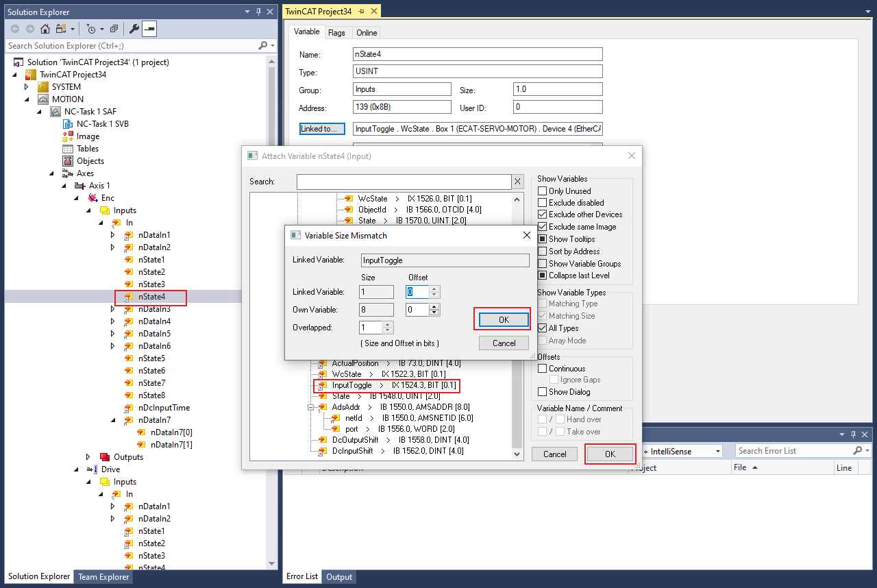Screen dimensions: 877x588
Task: Click the NC-Task 1 SAF icon
Action: 55,112
